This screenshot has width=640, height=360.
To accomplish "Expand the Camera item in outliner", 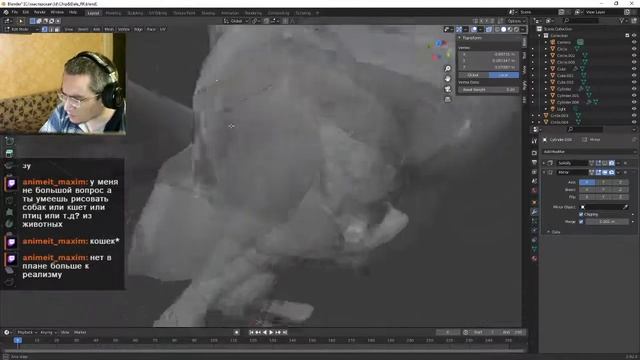I will click(x=546, y=42).
